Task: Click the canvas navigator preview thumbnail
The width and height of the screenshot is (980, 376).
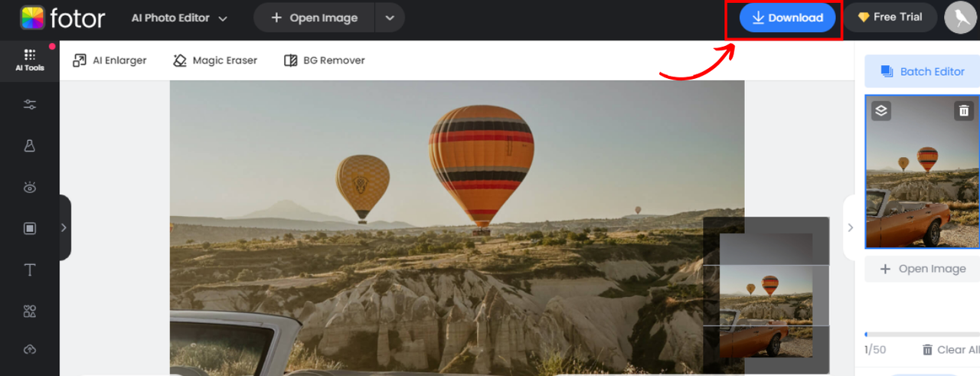Action: click(x=766, y=296)
